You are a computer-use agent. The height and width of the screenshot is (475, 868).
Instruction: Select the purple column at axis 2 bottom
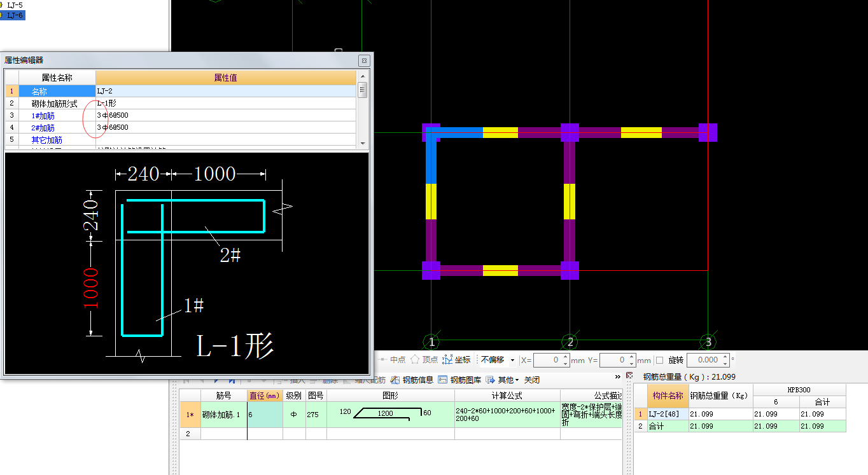coord(570,270)
